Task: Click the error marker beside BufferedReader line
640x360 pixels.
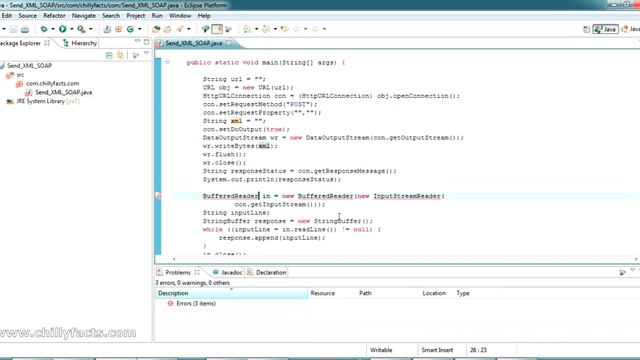Action: [x=158, y=196]
